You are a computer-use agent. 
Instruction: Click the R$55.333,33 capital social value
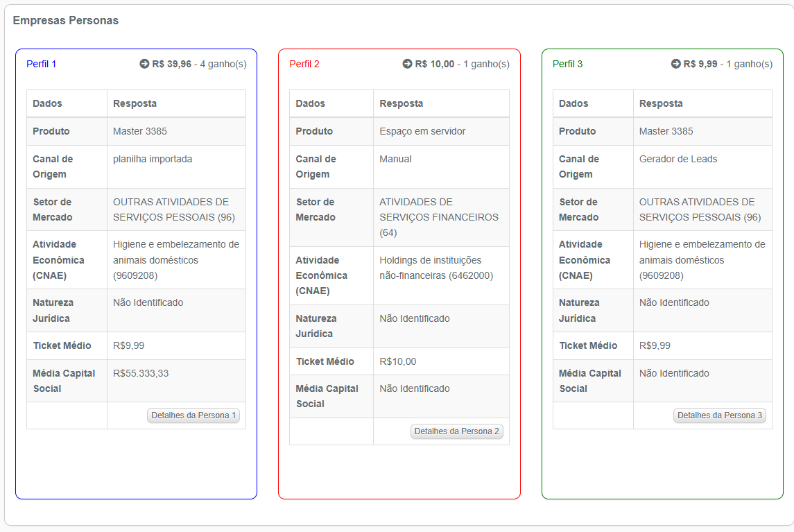tap(141, 373)
